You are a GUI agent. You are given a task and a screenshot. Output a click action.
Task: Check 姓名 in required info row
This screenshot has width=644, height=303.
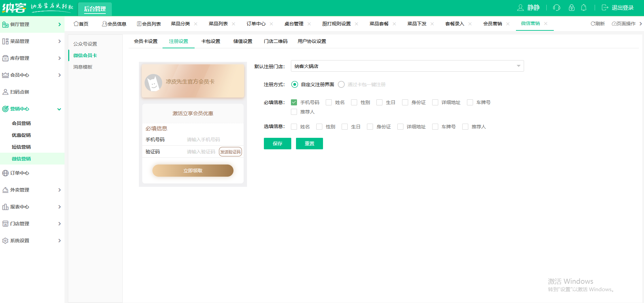[x=329, y=102]
